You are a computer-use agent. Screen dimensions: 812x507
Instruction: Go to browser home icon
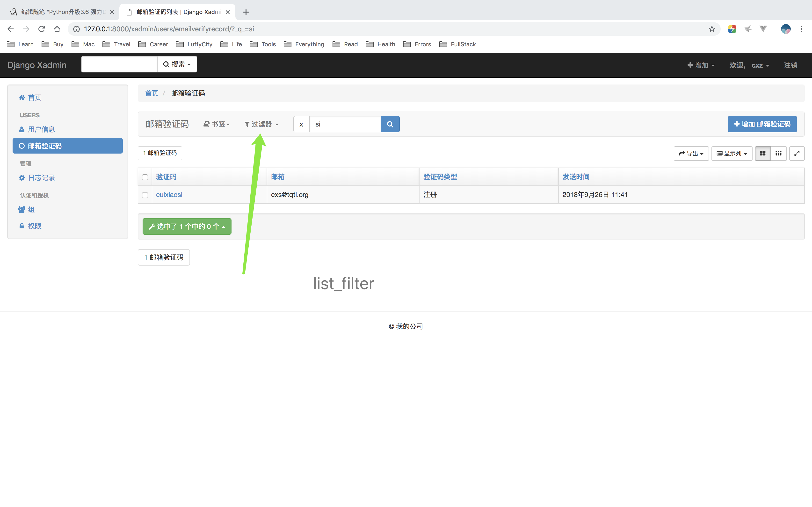57,29
